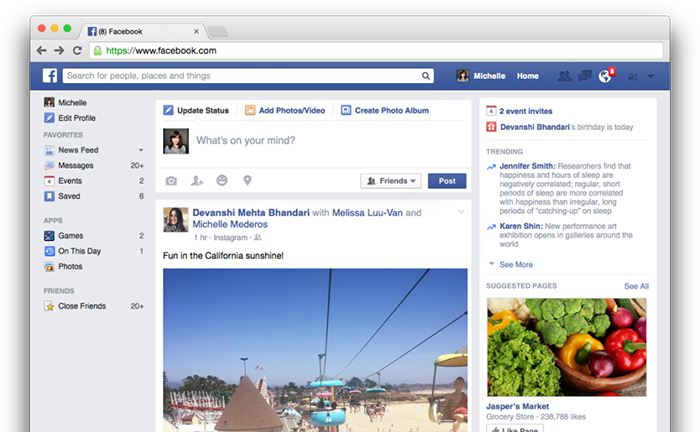Viewport: 700px width, 432px height.
Task: Open the Friends audience dropdown
Action: click(391, 181)
